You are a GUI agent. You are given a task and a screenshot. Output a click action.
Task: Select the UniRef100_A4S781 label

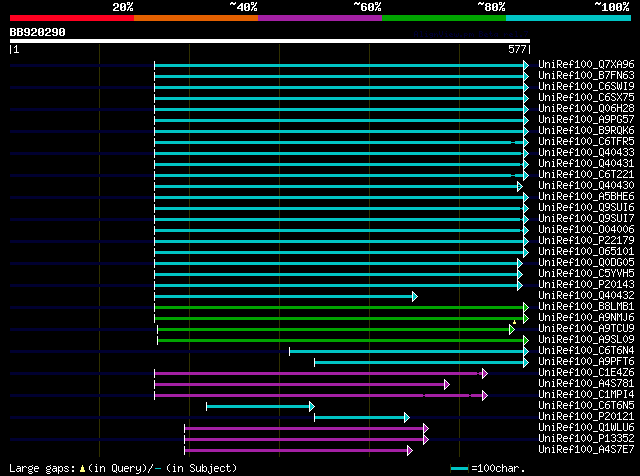point(586,384)
